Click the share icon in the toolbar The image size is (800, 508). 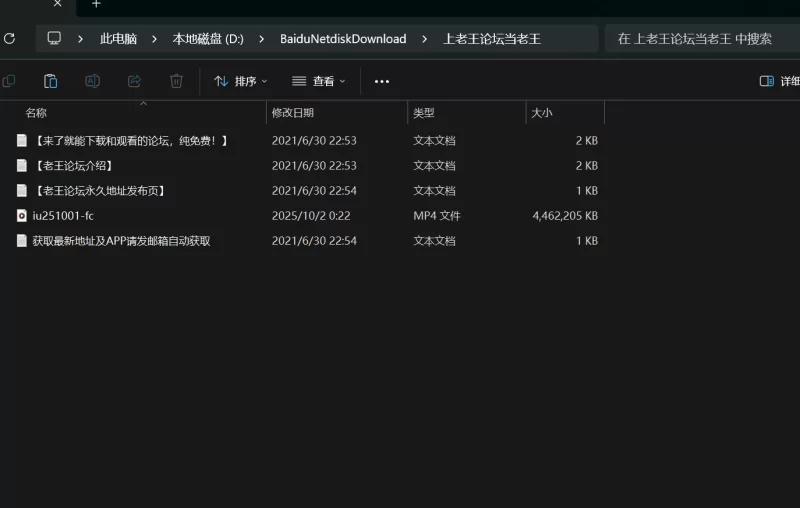tap(134, 81)
